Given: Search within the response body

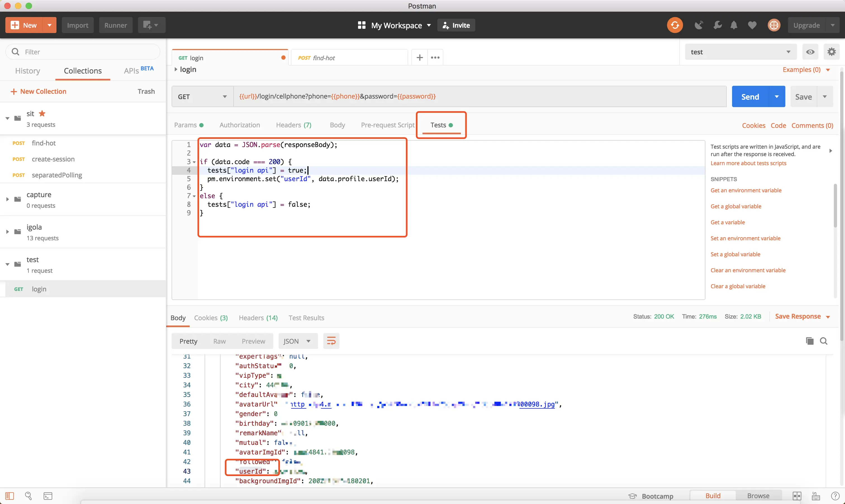Looking at the screenshot, I should pyautogui.click(x=823, y=341).
